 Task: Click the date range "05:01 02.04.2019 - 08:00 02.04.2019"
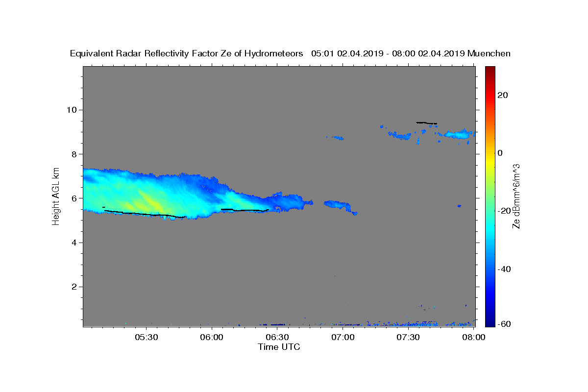388,54
